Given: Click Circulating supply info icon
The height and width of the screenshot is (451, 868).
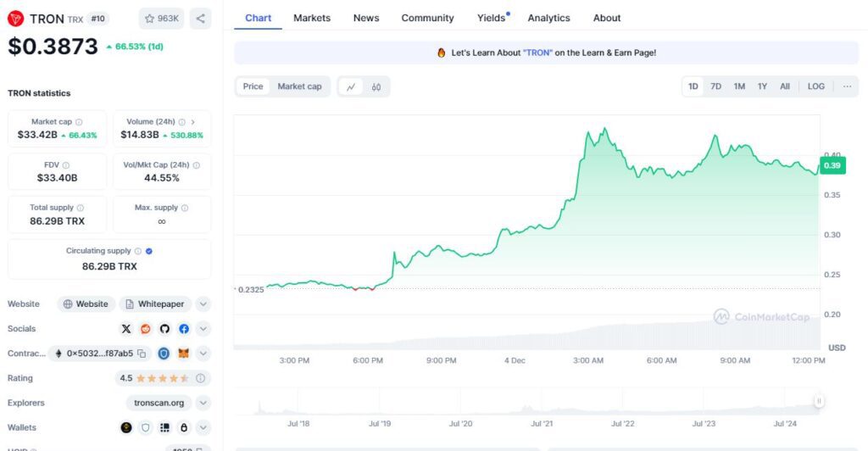Looking at the screenshot, I should coord(138,251).
